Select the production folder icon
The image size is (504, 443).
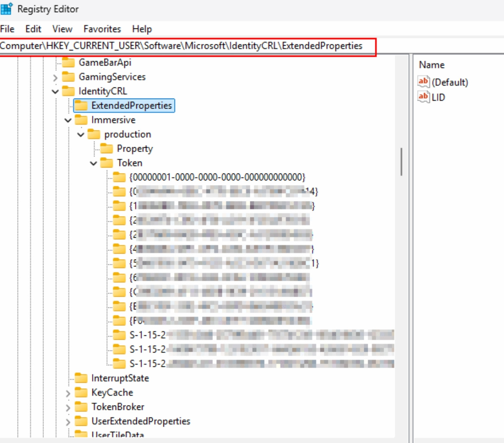pos(94,134)
